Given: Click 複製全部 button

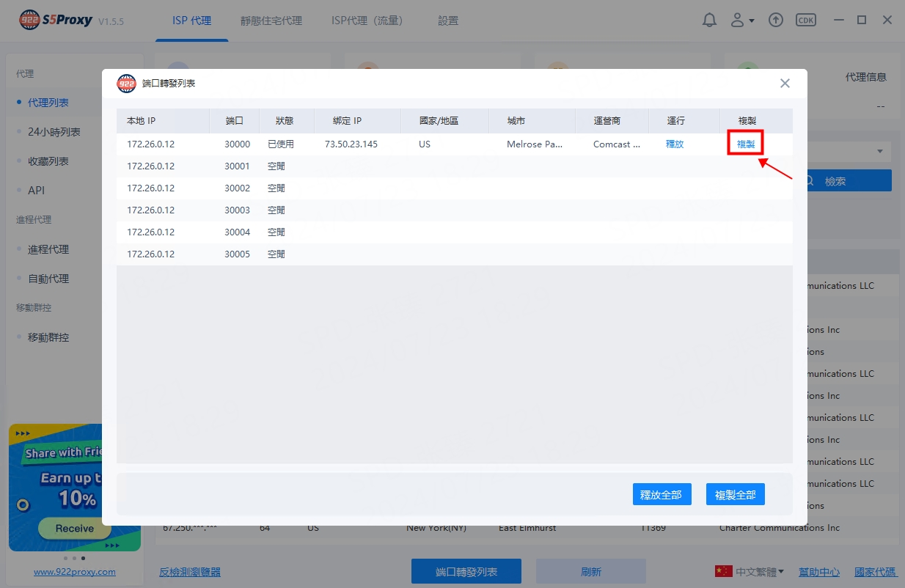Looking at the screenshot, I should 735,495.
